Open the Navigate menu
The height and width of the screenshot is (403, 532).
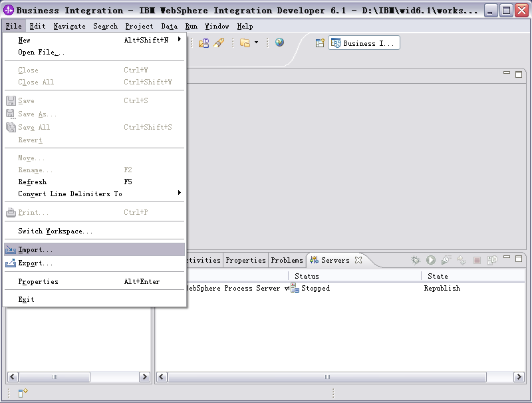pyautogui.click(x=70, y=26)
